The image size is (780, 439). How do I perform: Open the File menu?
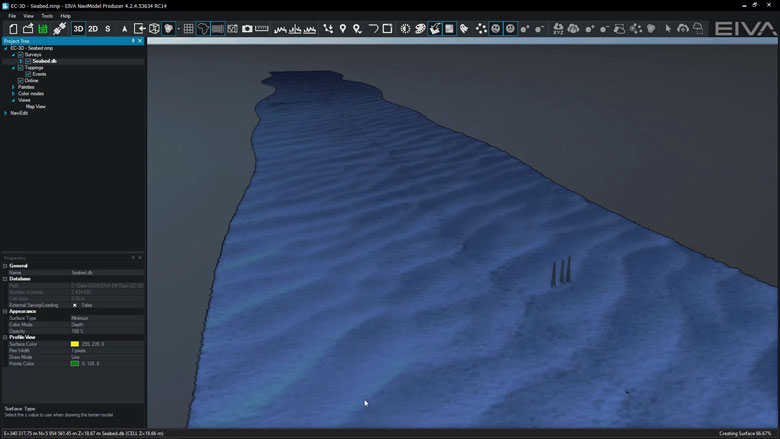tap(12, 16)
